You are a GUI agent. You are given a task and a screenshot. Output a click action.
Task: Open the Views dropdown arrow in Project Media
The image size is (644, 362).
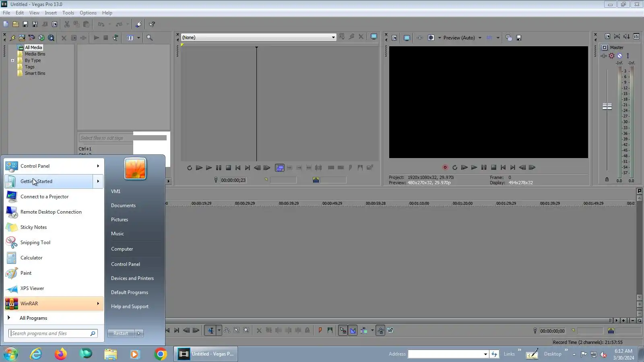coord(138,38)
